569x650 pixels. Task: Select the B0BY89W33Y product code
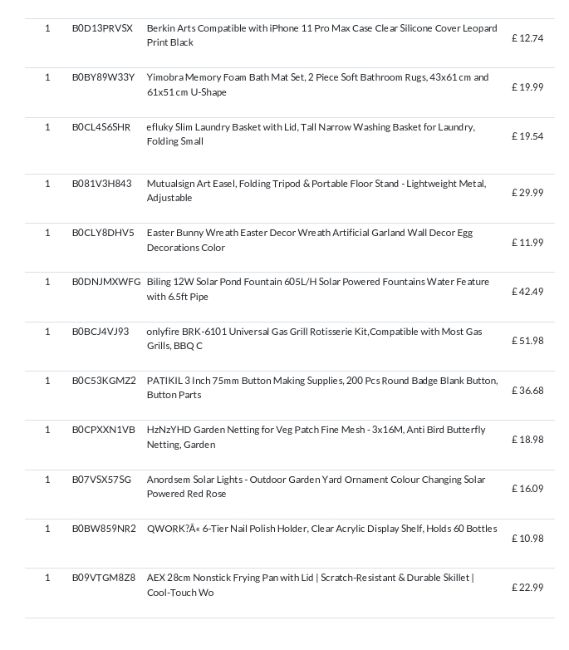point(103,78)
